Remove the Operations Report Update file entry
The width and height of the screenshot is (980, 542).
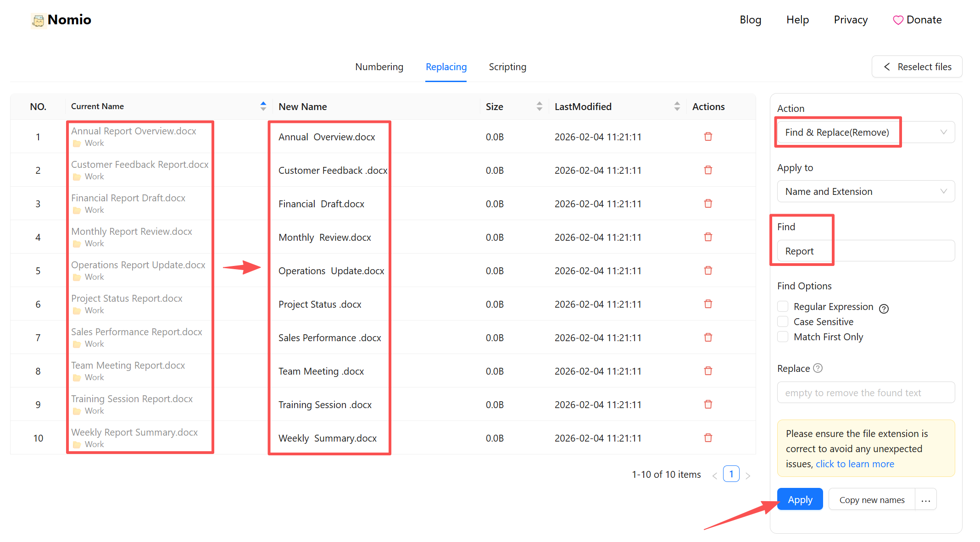pos(708,271)
